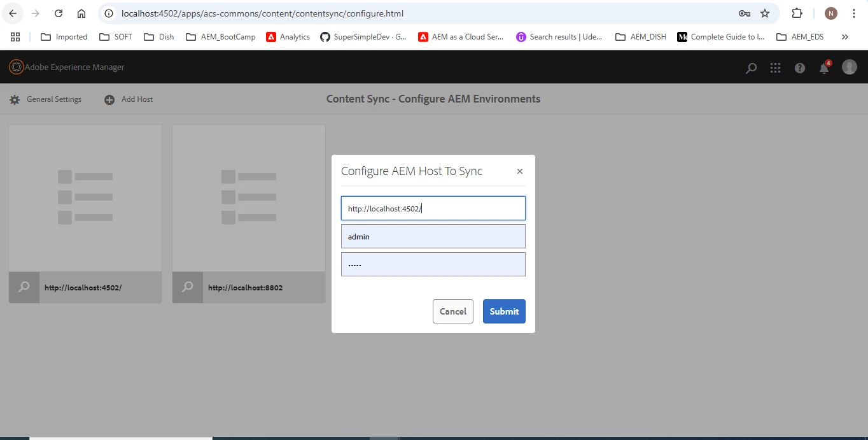Open General Settings gear
Viewport: 868px width, 440px height.
coord(45,99)
